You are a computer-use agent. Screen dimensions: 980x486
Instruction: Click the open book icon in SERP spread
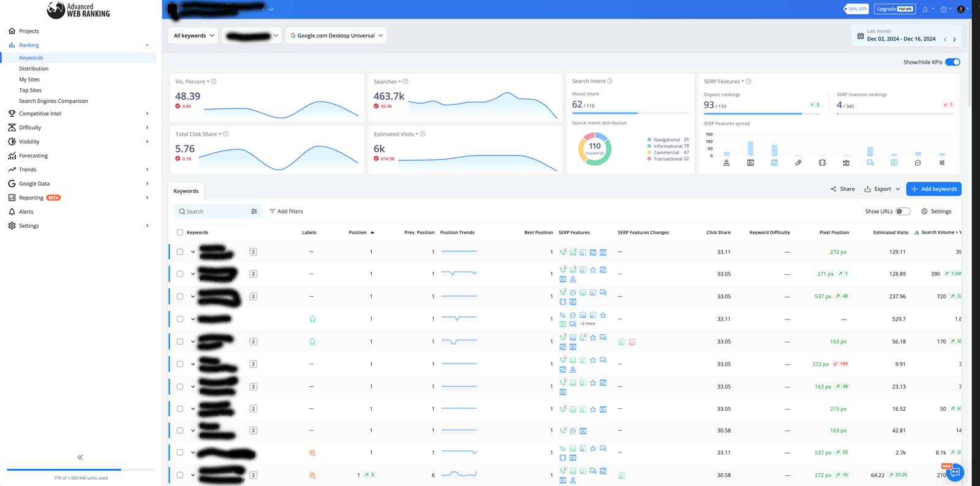[894, 163]
